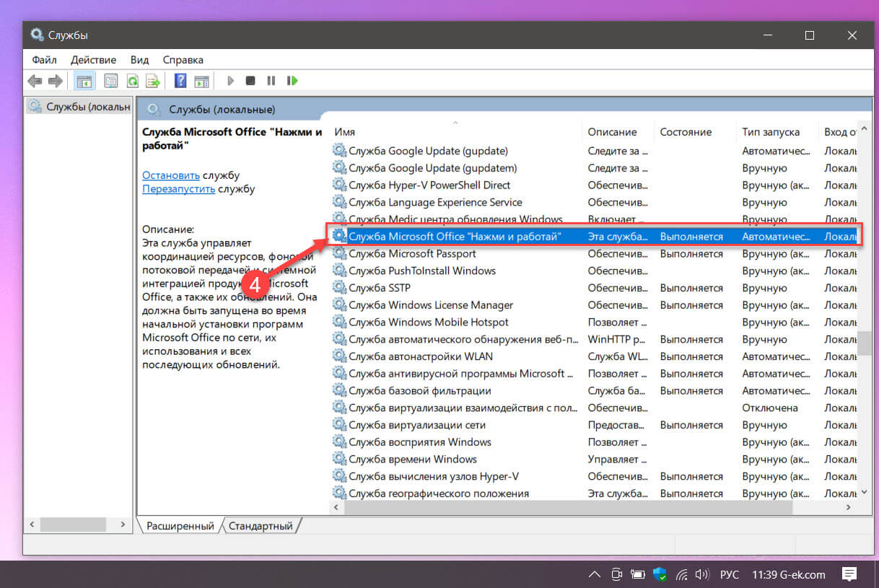Select Службы (локальн tree node in left pane
Image resolution: width=879 pixels, height=588 pixels.
[x=79, y=107]
